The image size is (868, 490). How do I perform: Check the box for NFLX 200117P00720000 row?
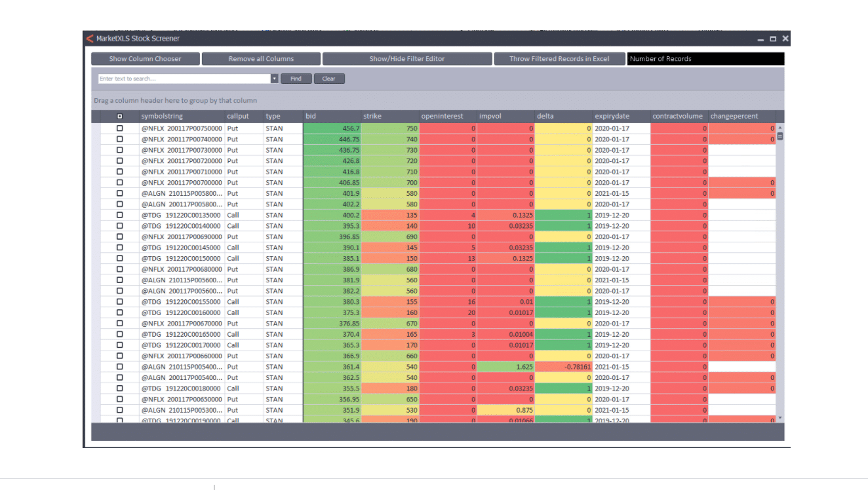click(x=119, y=160)
